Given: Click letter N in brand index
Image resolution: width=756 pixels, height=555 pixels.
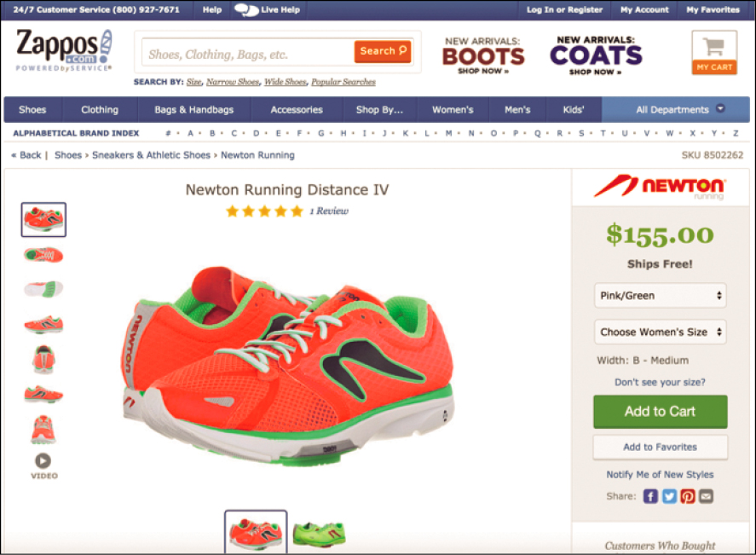Looking at the screenshot, I should pos(471,133).
